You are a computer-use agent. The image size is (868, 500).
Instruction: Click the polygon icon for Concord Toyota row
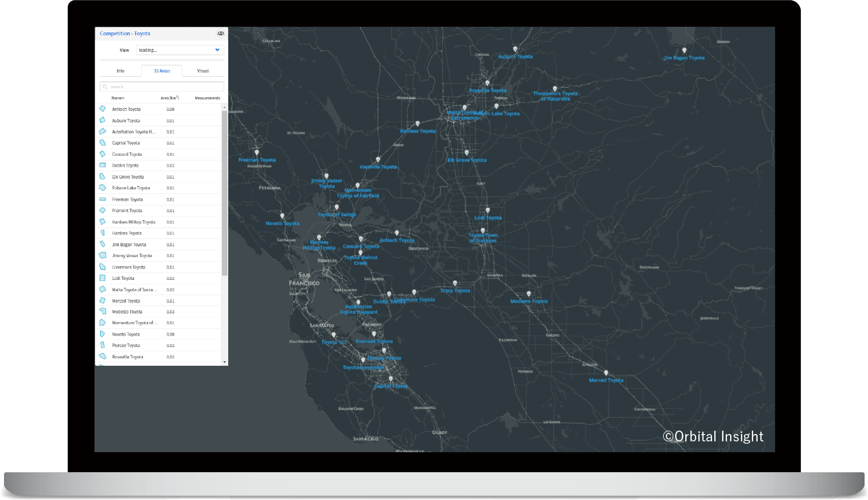(x=102, y=154)
